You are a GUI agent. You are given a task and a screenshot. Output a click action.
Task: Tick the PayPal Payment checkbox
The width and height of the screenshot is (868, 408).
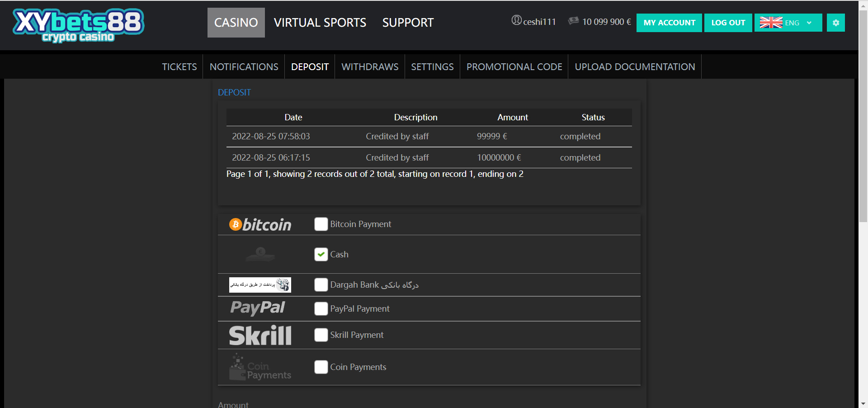coord(321,308)
